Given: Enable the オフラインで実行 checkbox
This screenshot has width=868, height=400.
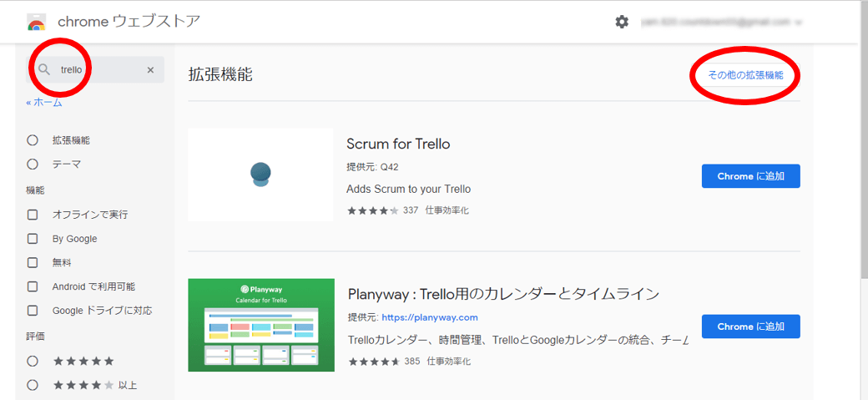Looking at the screenshot, I should coord(33,215).
